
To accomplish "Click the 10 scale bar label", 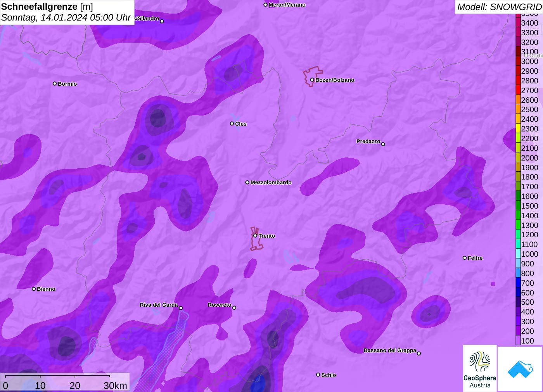I will pos(40,385).
